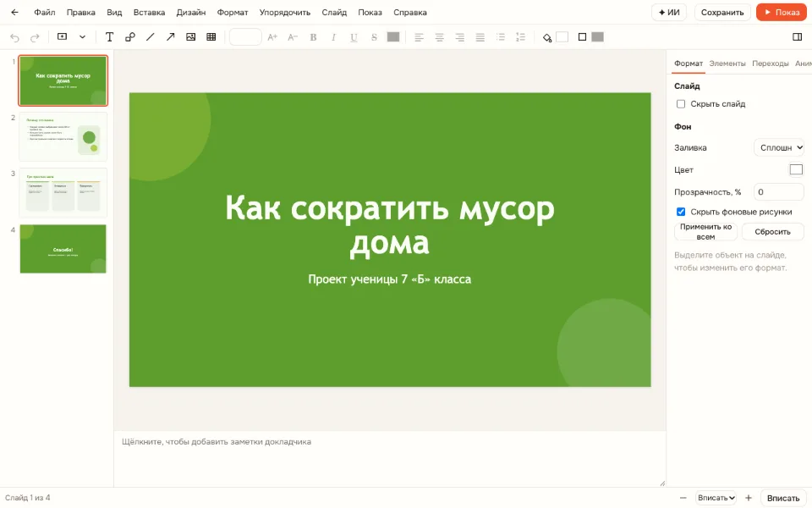Image resolution: width=812 pixels, height=508 pixels.
Task: Open the Вид menu
Action: tap(114, 13)
